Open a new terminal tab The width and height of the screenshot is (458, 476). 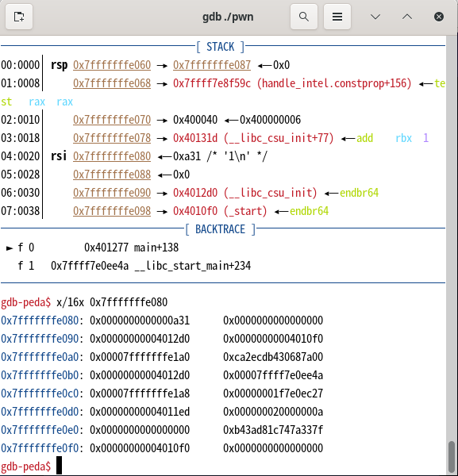(x=19, y=17)
